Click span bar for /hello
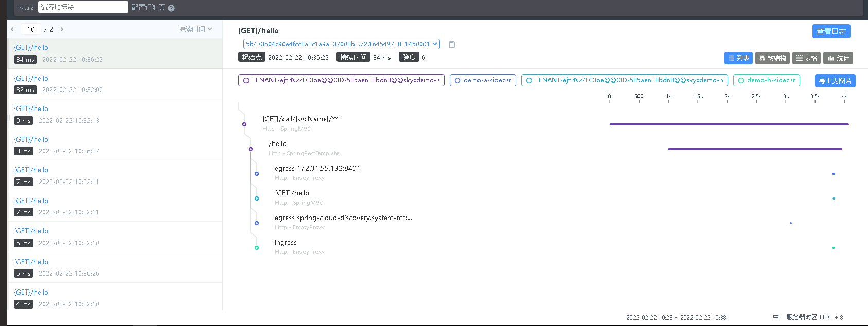The height and width of the screenshot is (326, 868). (755, 149)
